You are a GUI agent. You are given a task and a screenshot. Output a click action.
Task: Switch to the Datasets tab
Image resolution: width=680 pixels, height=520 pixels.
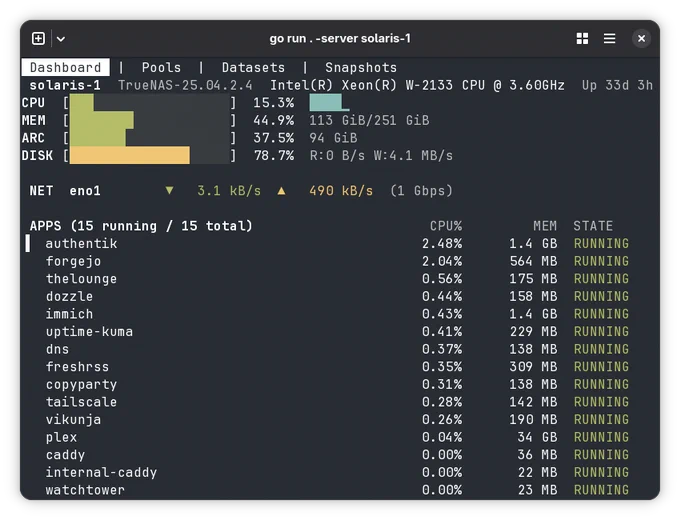pyautogui.click(x=253, y=68)
